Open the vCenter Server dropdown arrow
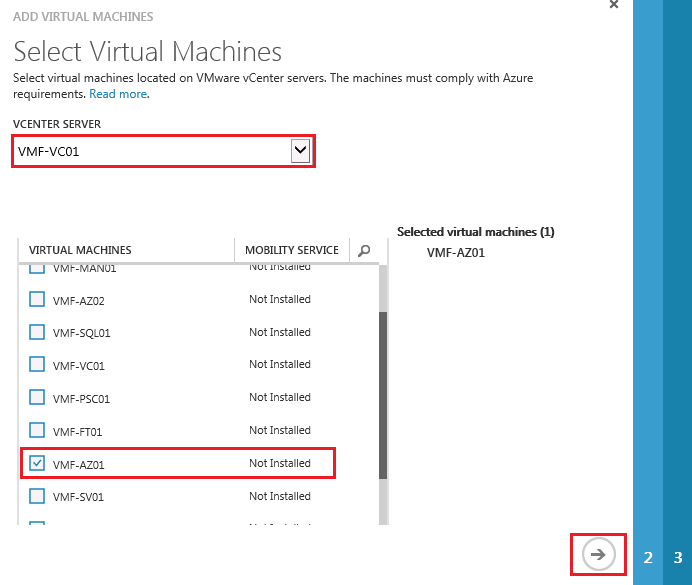The image size is (692, 585). coord(300,151)
